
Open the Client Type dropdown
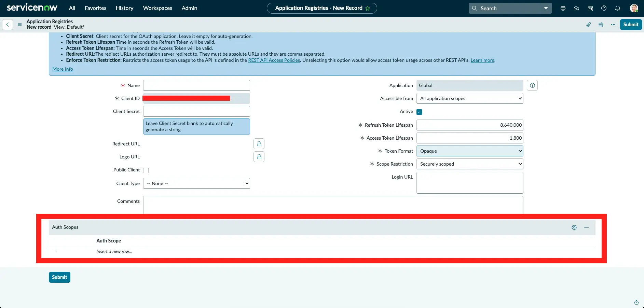point(196,183)
